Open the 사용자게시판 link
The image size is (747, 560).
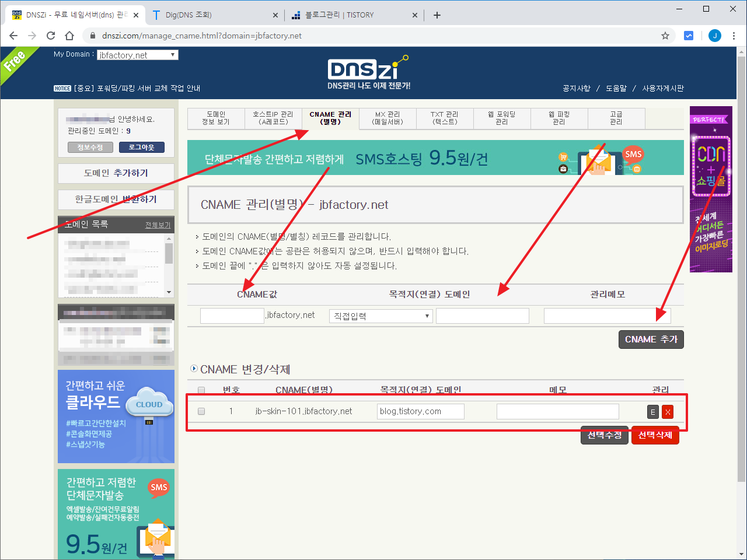click(663, 89)
